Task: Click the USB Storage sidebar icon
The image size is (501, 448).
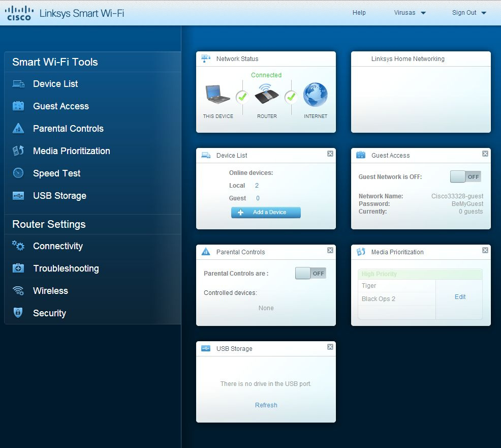Action: point(18,195)
